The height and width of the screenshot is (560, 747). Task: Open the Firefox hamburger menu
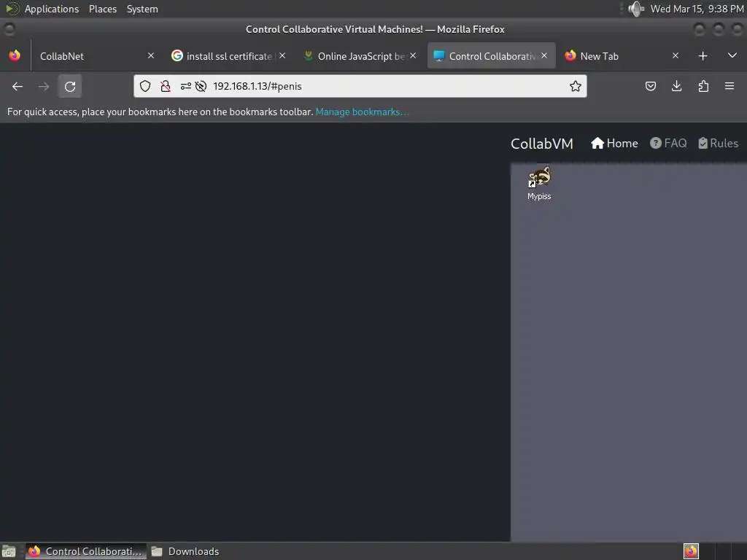pos(729,86)
